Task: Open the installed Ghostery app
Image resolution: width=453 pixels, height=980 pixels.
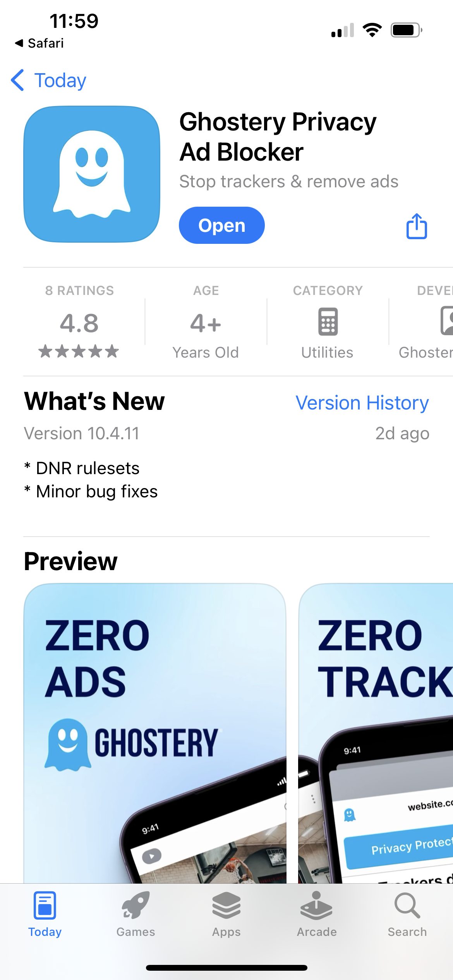Action: point(221,225)
